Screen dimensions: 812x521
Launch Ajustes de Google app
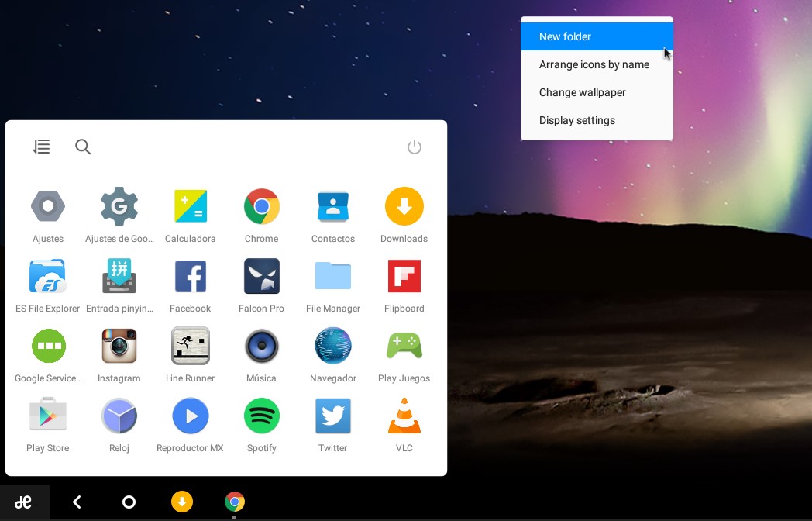click(x=119, y=206)
